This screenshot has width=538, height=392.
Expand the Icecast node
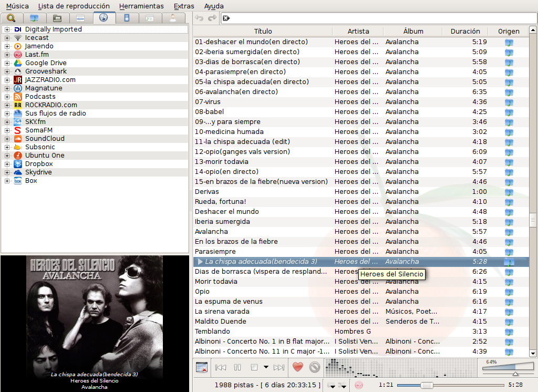tap(7, 38)
